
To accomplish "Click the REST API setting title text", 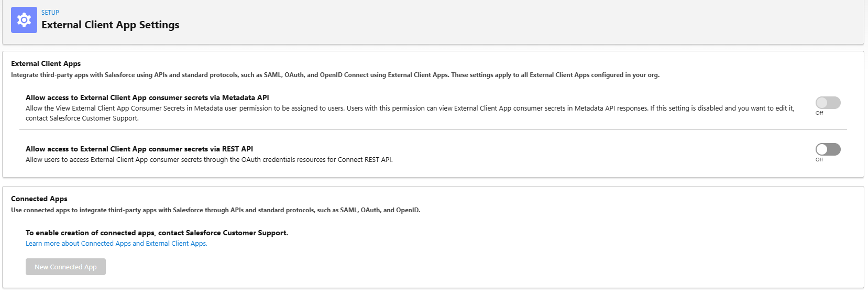I will (139, 149).
